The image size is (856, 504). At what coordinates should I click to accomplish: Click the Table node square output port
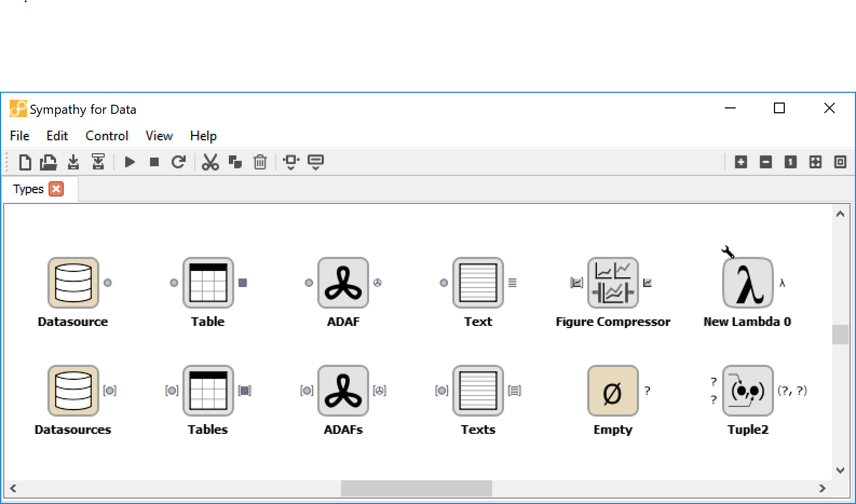(x=243, y=283)
